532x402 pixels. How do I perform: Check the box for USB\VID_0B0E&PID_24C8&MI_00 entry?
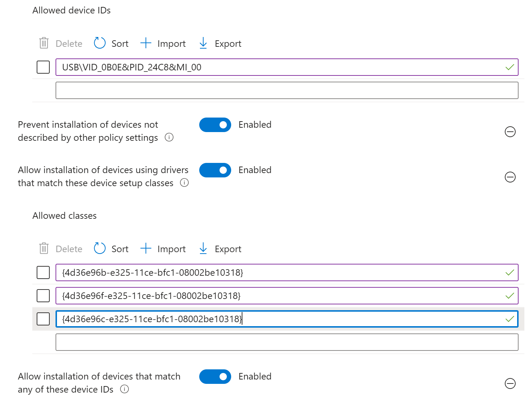click(x=43, y=67)
